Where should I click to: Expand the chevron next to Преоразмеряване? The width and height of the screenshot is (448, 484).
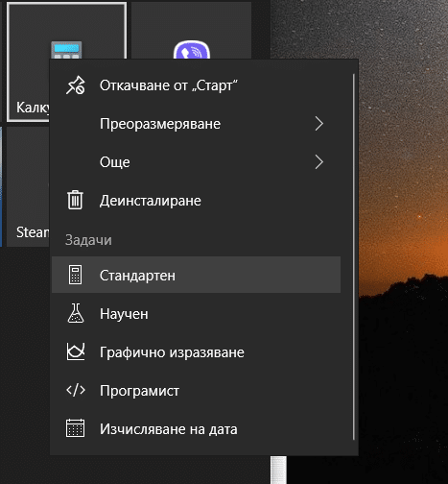[319, 124]
